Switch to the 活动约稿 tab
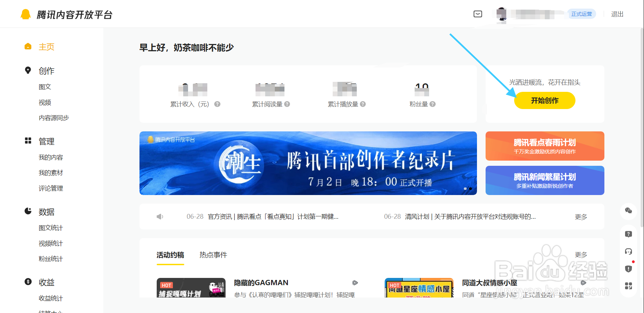Image resolution: width=644 pixels, height=313 pixels. 170,255
